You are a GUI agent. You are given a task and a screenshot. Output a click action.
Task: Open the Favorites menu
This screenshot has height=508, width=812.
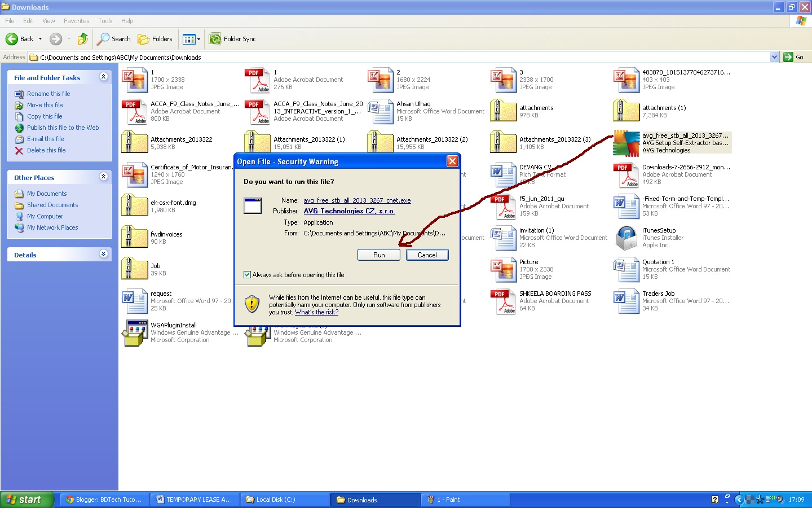77,21
